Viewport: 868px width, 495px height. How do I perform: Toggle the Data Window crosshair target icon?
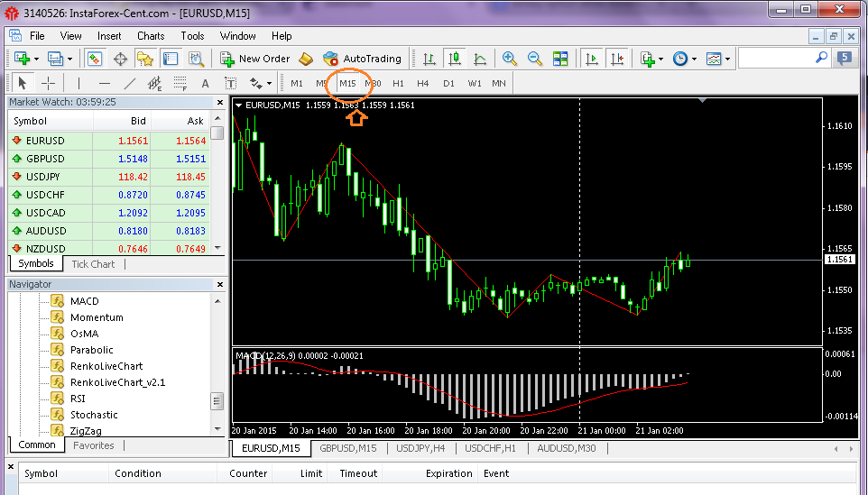pos(120,58)
